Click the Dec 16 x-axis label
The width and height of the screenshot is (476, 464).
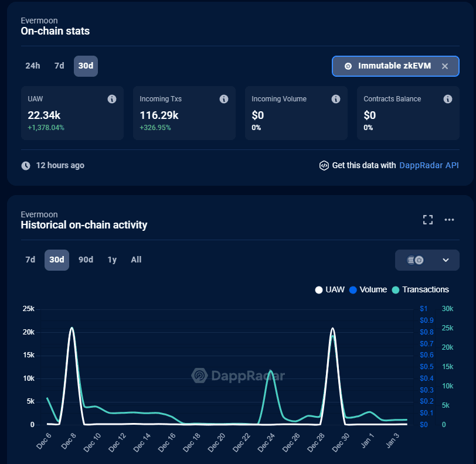(x=166, y=442)
